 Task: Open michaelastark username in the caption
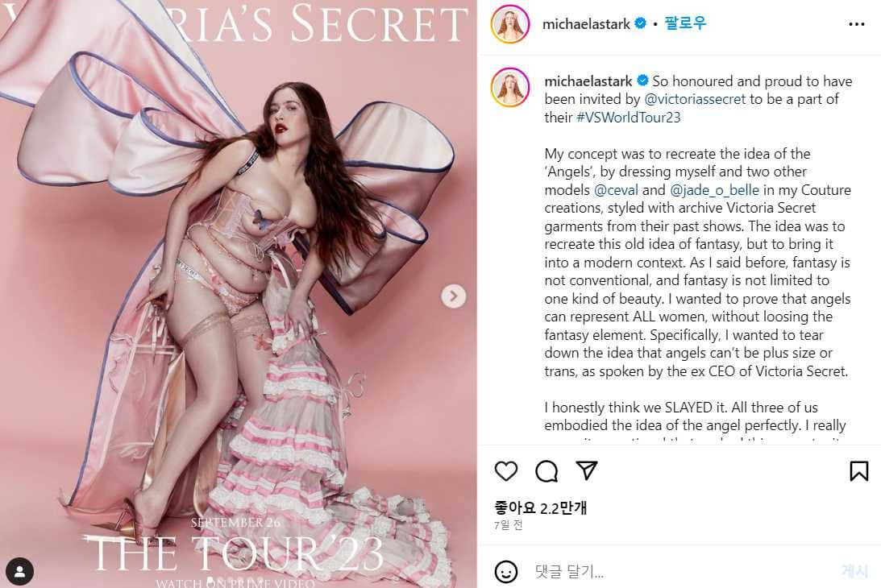pyautogui.click(x=589, y=81)
